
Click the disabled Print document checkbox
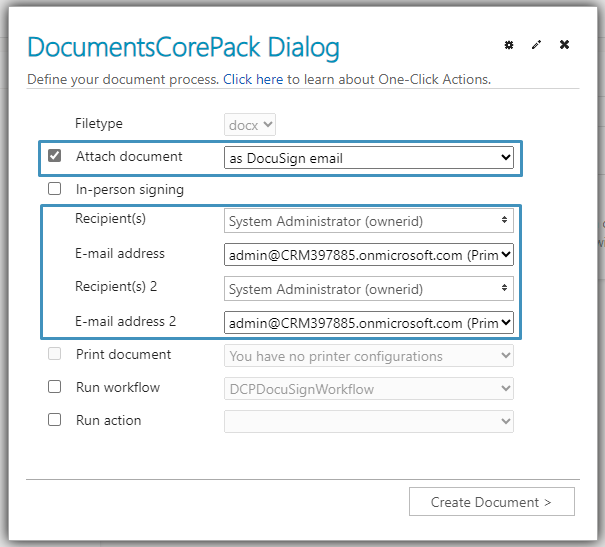click(x=54, y=354)
